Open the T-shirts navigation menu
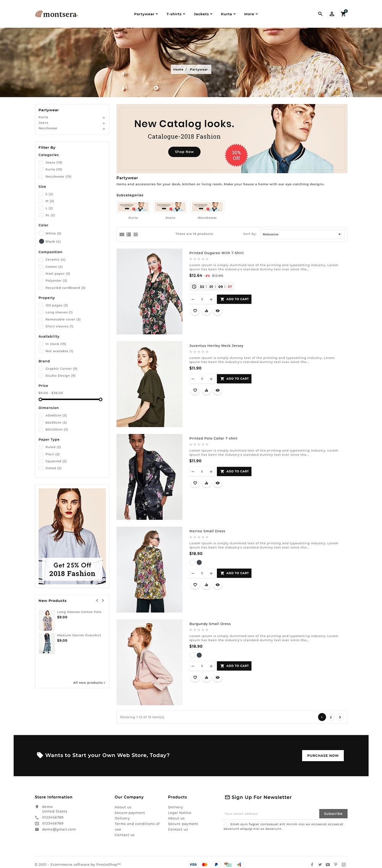 click(x=176, y=14)
